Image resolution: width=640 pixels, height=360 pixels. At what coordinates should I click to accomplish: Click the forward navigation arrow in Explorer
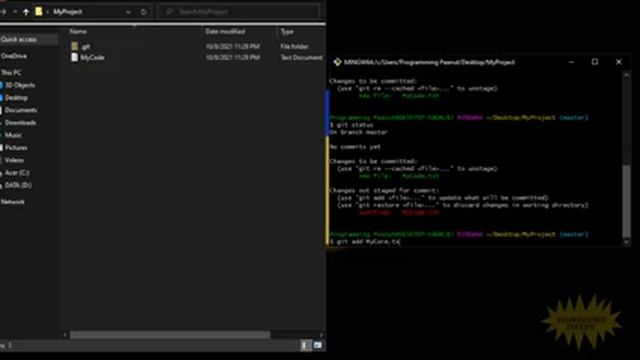click(3, 12)
